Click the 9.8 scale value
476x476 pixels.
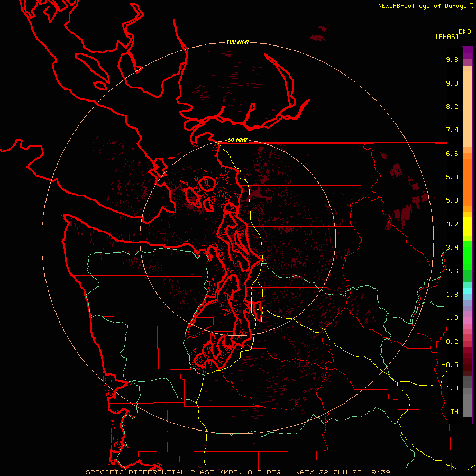click(452, 59)
